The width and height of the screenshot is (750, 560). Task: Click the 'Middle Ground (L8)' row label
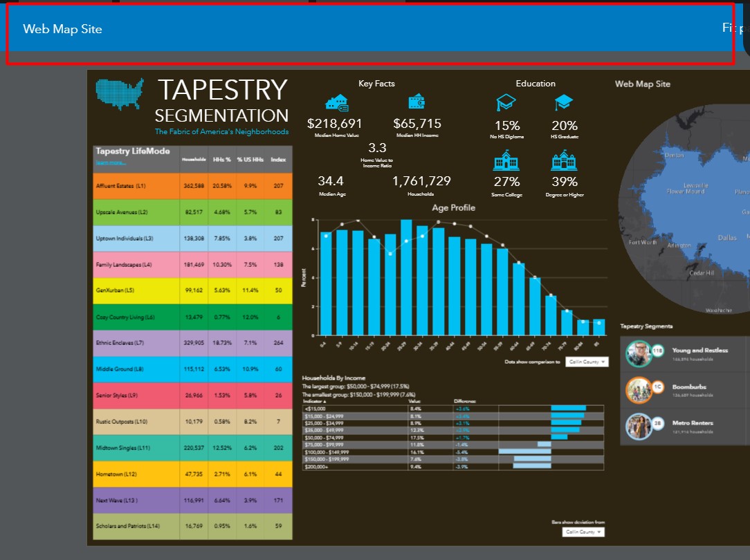pos(120,369)
